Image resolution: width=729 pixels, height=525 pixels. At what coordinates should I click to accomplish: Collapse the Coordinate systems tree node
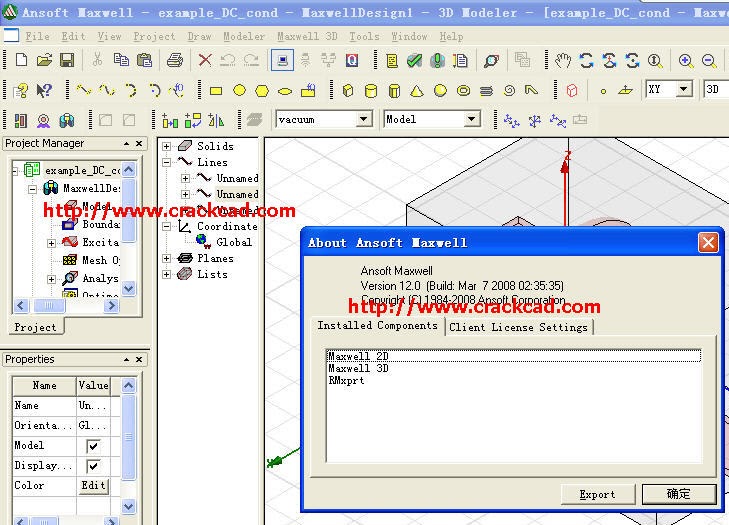(166, 226)
